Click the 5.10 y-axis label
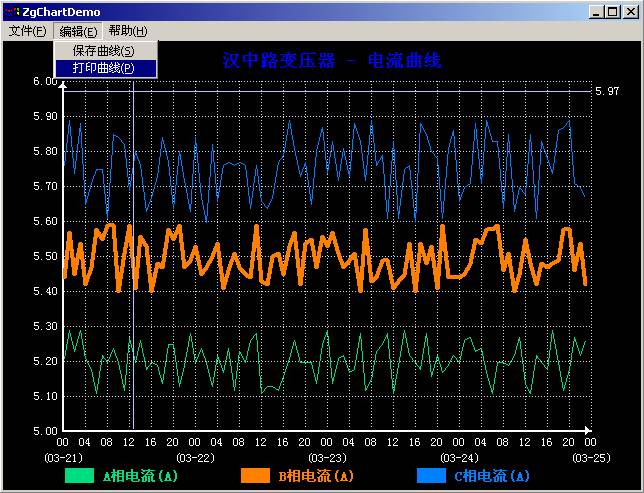This screenshot has height=493, width=644. [x=45, y=396]
